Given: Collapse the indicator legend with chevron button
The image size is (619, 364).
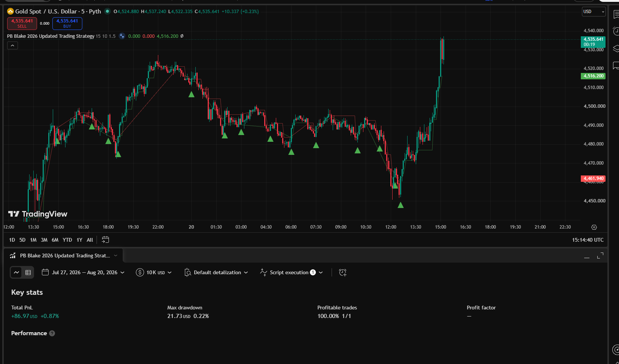Looking at the screenshot, I should pyautogui.click(x=12, y=46).
